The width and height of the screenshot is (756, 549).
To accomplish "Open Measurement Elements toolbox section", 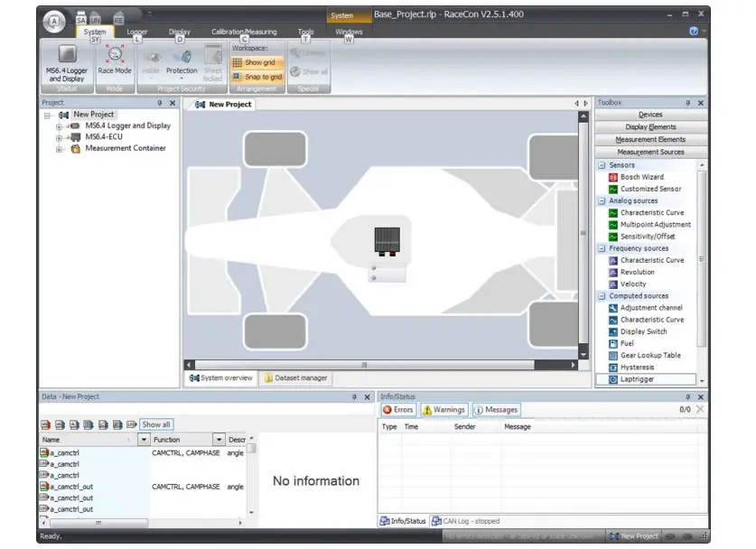I will point(650,139).
